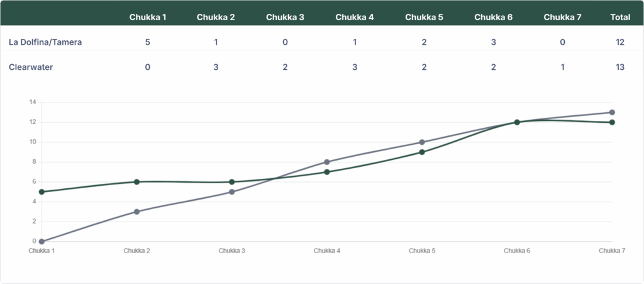This screenshot has height=284, width=644.
Task: Click the gray data point at Chukka 2
Action: [x=136, y=212]
